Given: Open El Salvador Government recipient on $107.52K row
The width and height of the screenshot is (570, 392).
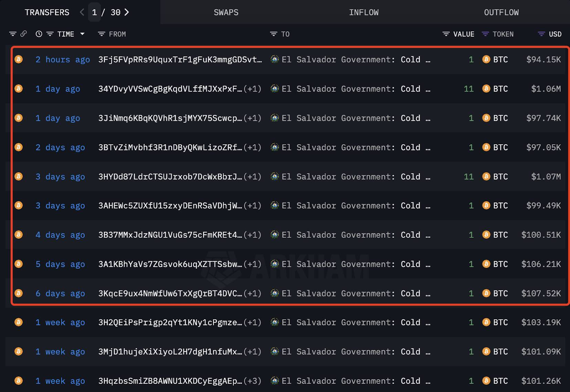Looking at the screenshot, I should [x=356, y=293].
